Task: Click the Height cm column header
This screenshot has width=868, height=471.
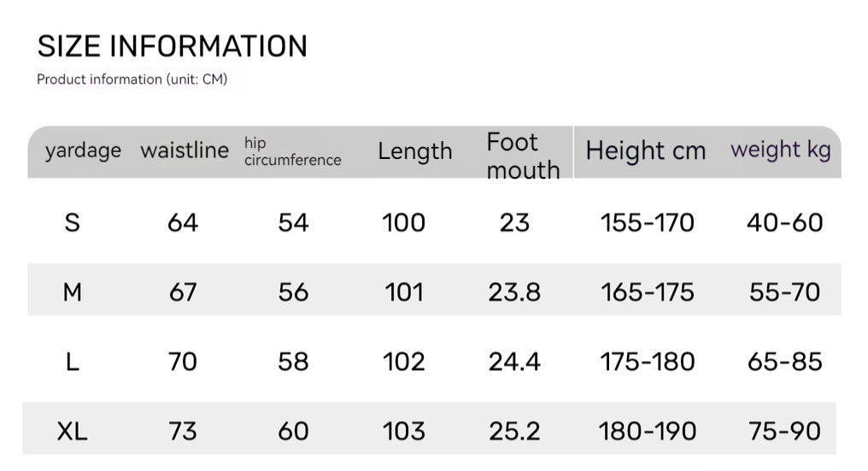Action: (x=646, y=151)
